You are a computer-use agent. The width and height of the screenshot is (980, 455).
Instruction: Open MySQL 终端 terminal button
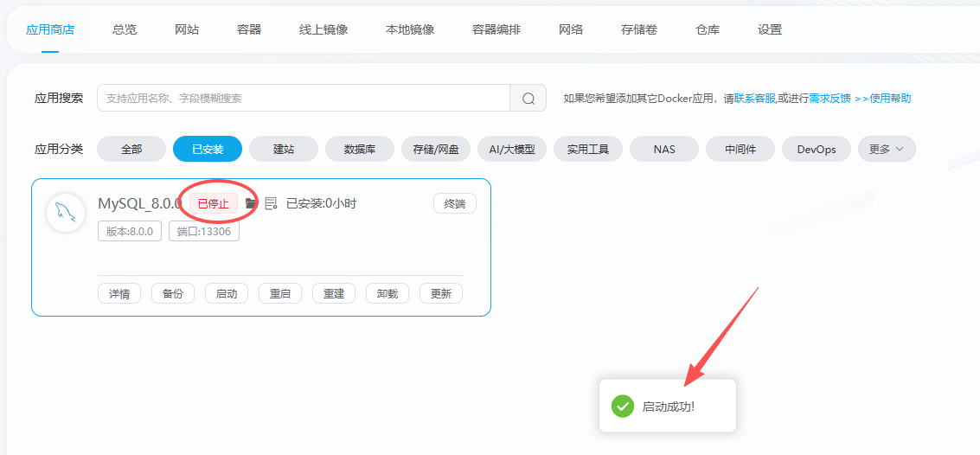[x=455, y=203]
